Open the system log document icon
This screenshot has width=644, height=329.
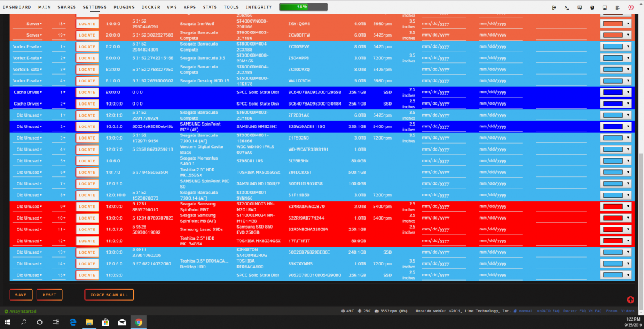[x=618, y=7]
